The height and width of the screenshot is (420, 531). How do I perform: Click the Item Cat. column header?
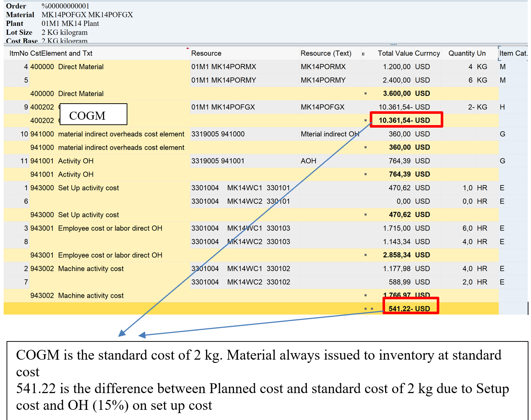513,53
